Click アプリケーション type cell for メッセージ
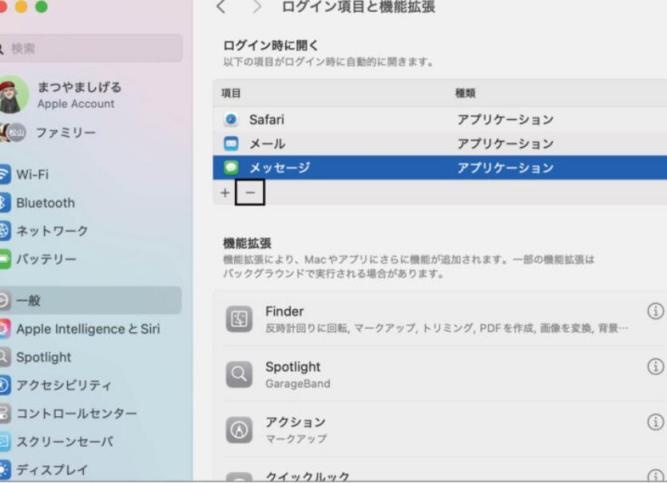The image size is (667, 483). [505, 168]
